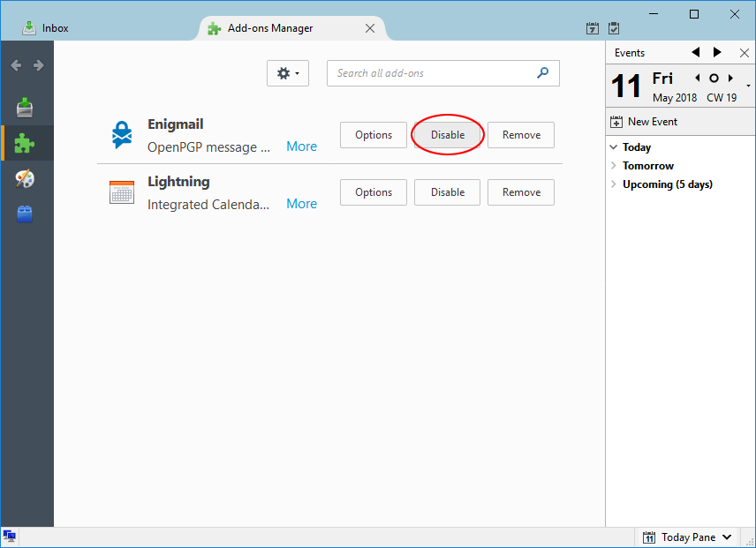
Task: Open the Appearance themes category
Action: click(x=25, y=178)
